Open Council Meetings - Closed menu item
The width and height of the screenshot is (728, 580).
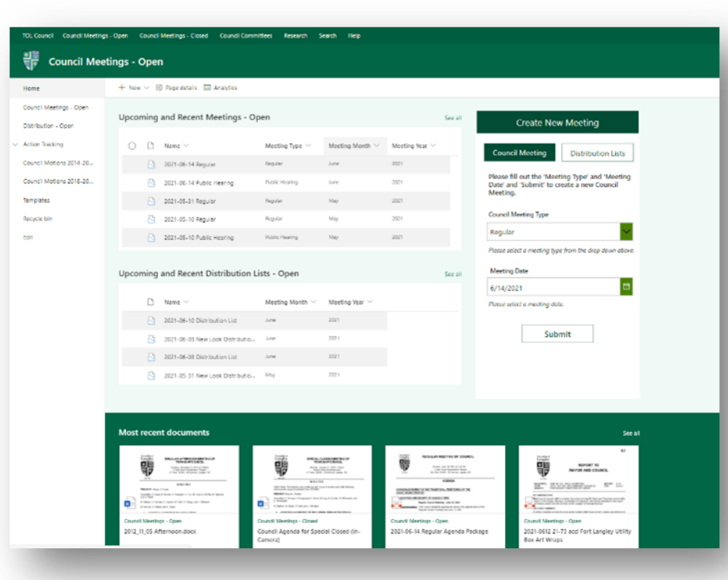click(174, 36)
